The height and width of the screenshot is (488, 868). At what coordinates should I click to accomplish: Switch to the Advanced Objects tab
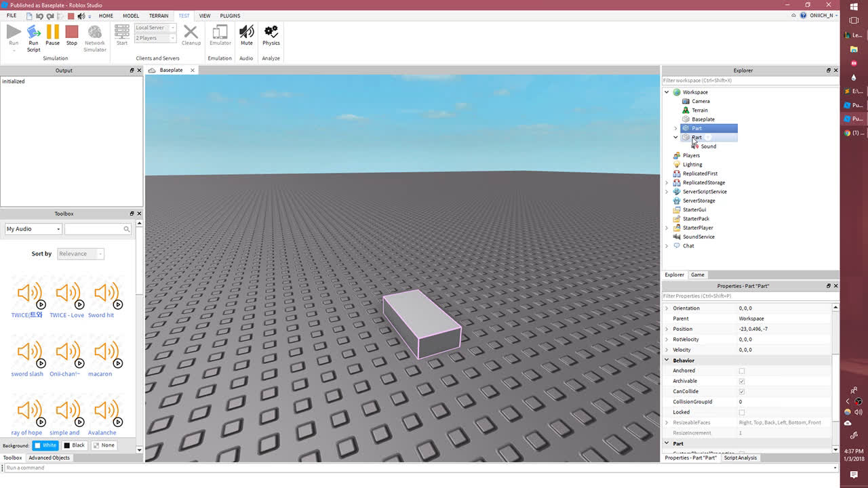click(x=49, y=457)
